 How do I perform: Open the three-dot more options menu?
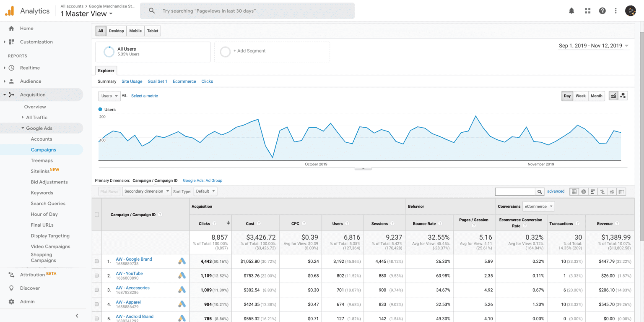click(x=616, y=11)
